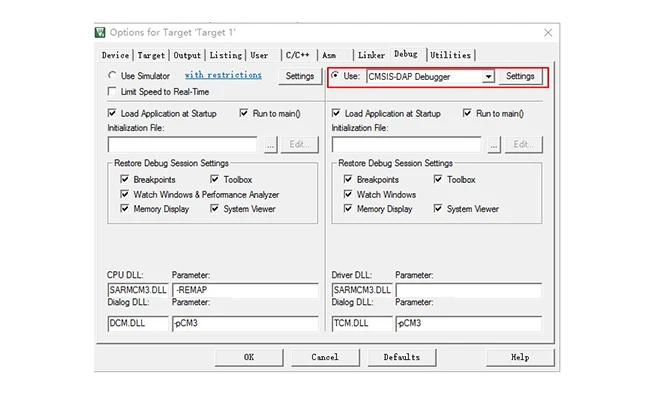The image size is (652, 404).
Task: Click the simulator Initialization File field
Action: [x=183, y=145]
